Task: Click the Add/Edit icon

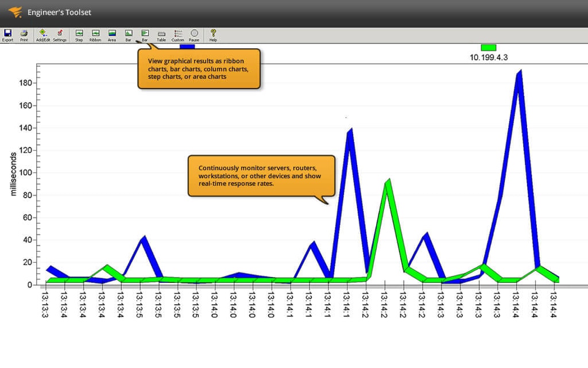Action: coord(42,34)
